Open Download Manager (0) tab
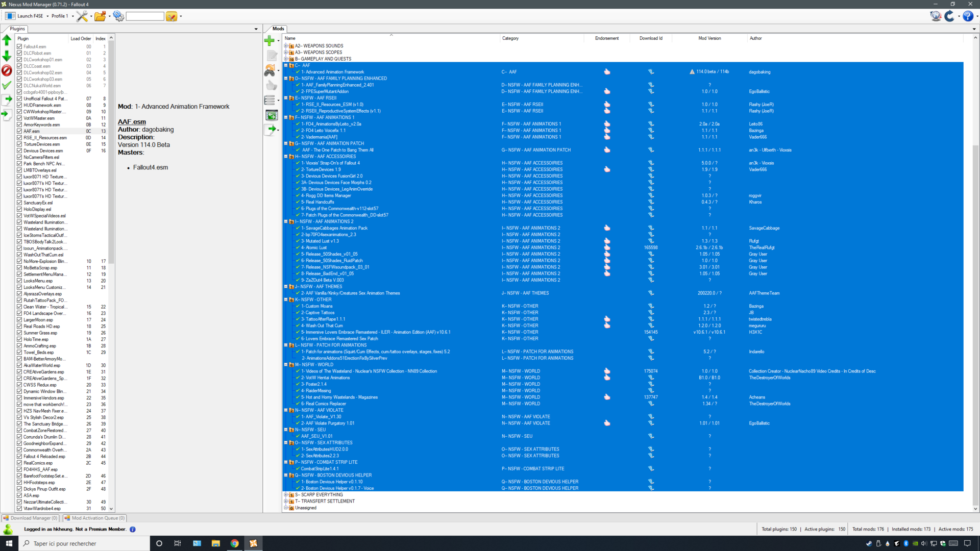980x551 pixels. coord(31,518)
